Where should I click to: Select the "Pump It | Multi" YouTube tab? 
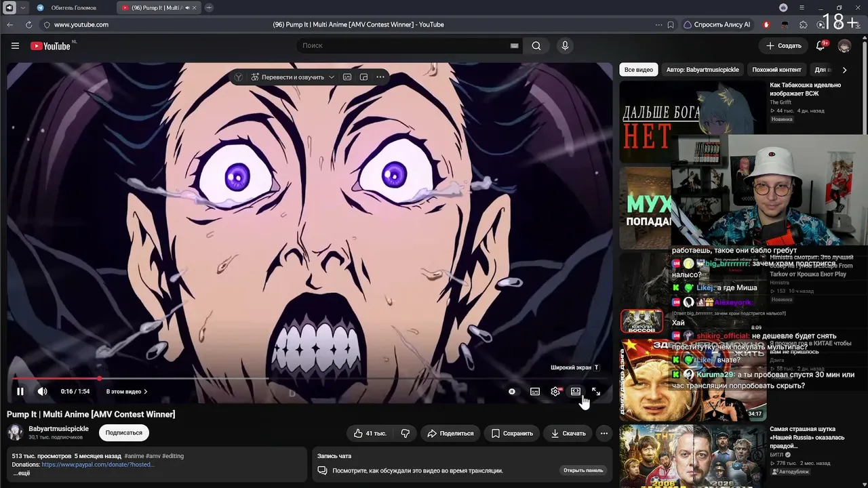160,7
